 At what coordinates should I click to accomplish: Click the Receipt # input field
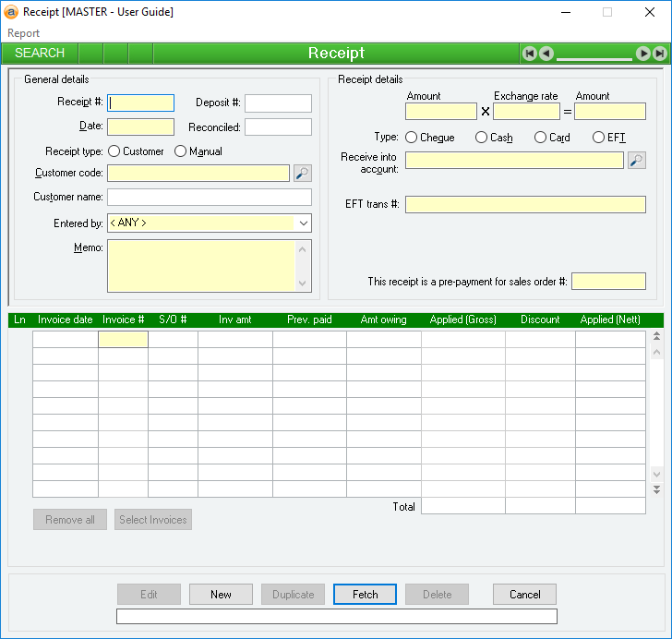pyautogui.click(x=141, y=103)
